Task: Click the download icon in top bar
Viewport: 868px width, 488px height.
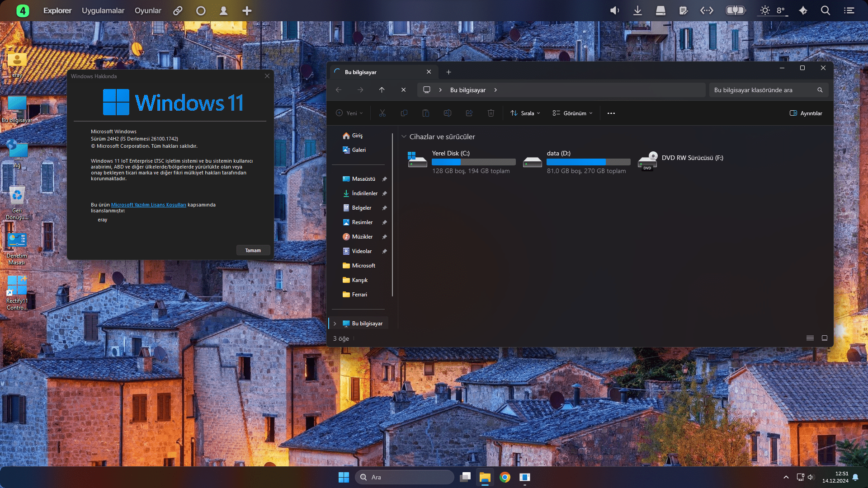Action: pyautogui.click(x=637, y=10)
